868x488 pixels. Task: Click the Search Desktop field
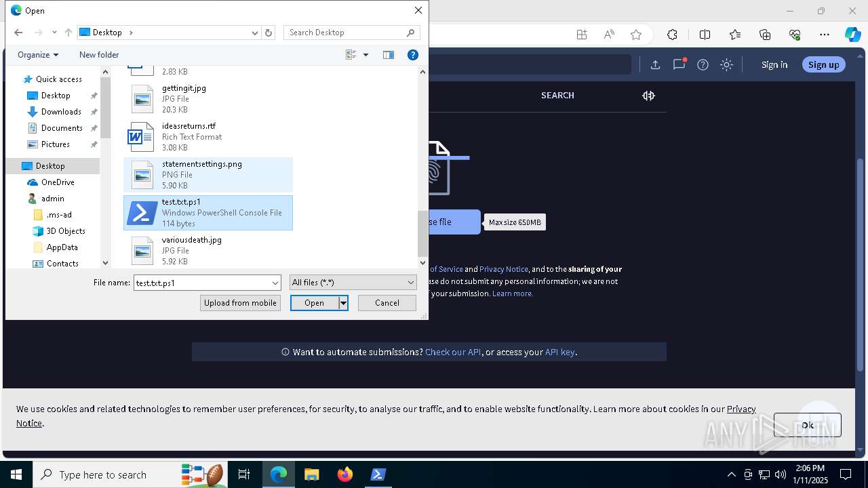point(351,33)
